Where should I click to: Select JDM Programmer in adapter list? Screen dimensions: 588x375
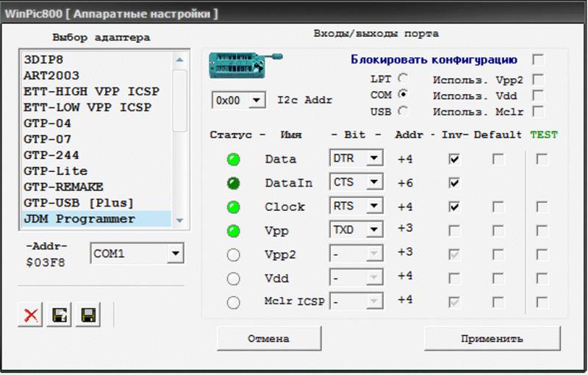(x=97, y=218)
